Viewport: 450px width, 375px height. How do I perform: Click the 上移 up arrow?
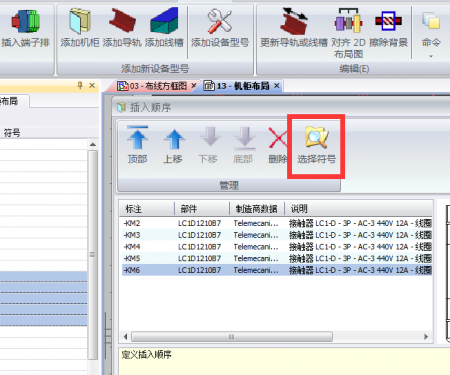point(174,139)
